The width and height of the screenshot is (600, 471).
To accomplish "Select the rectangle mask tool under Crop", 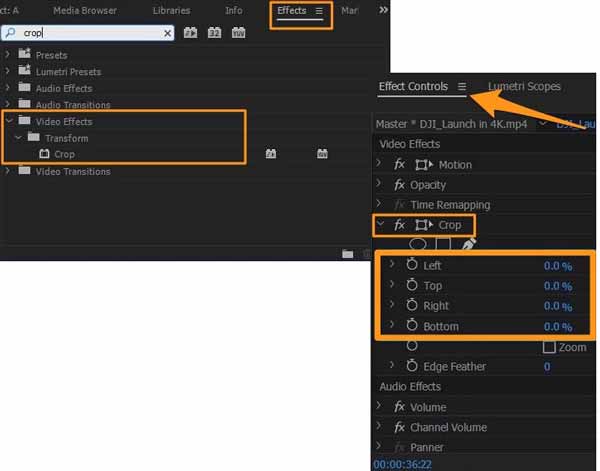I will [443, 244].
